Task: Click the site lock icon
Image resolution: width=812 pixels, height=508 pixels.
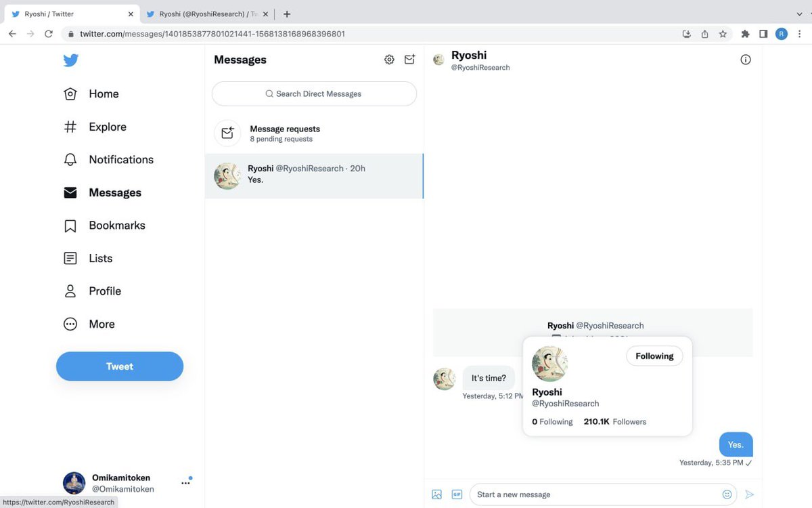Action: 70,34
